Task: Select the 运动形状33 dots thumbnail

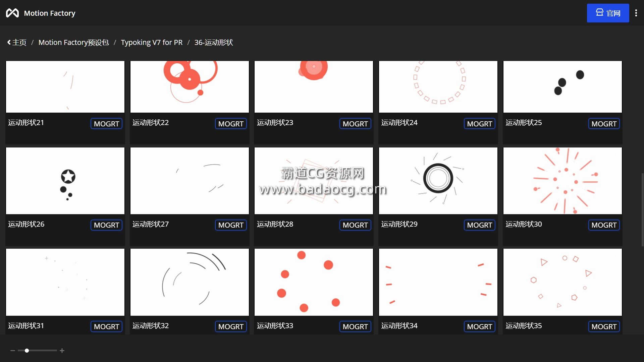Action: tap(314, 282)
